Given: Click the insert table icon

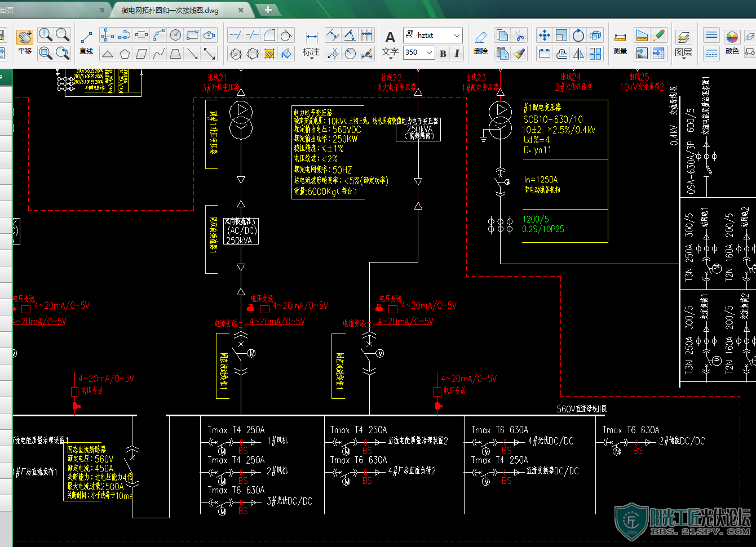Looking at the screenshot, I should click(x=658, y=54).
